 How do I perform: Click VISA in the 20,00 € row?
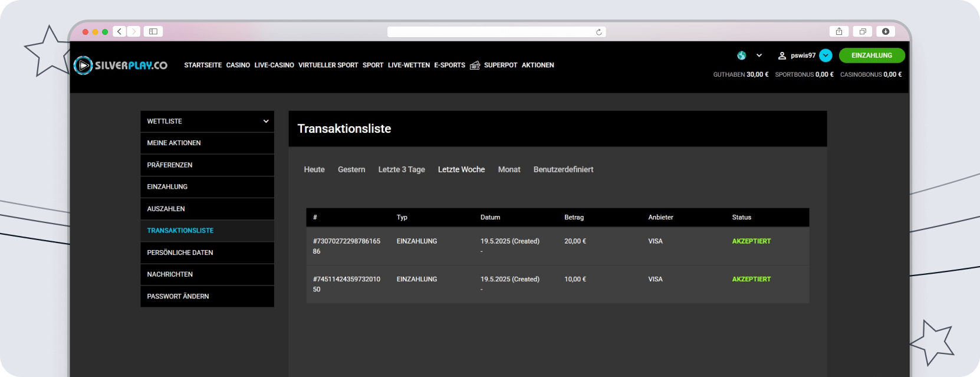[655, 241]
